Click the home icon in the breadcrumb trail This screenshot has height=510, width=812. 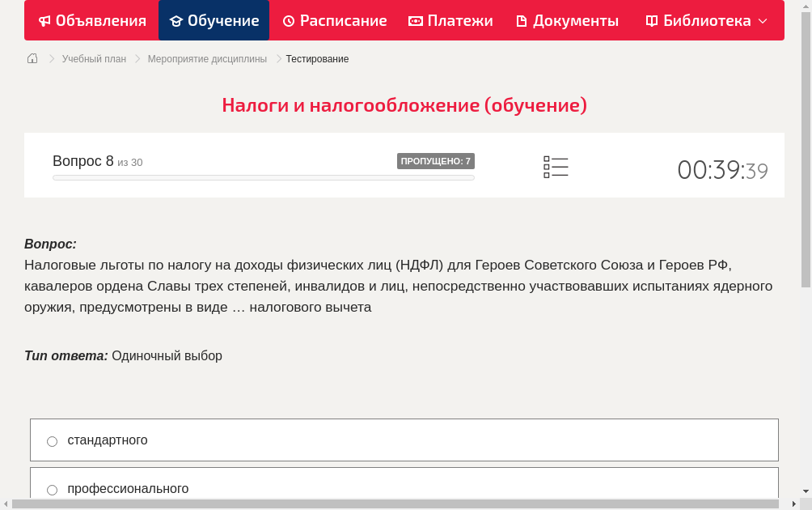click(32, 58)
